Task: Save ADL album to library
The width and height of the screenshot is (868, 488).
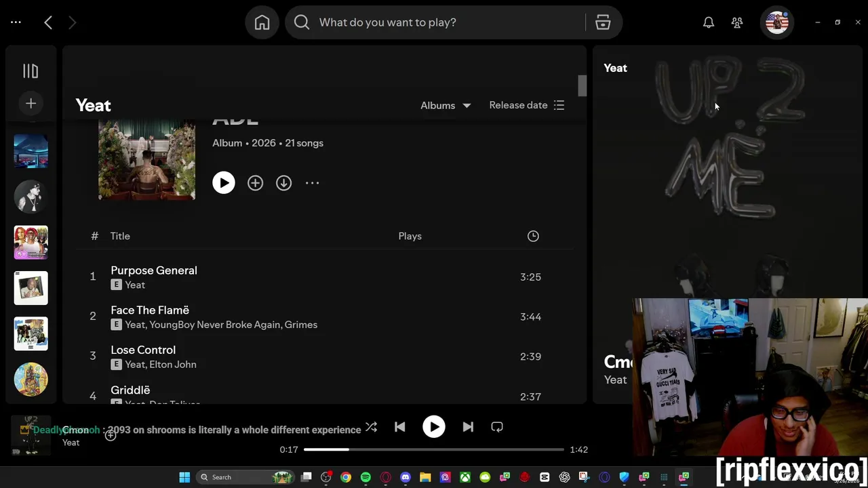Action: tap(255, 183)
